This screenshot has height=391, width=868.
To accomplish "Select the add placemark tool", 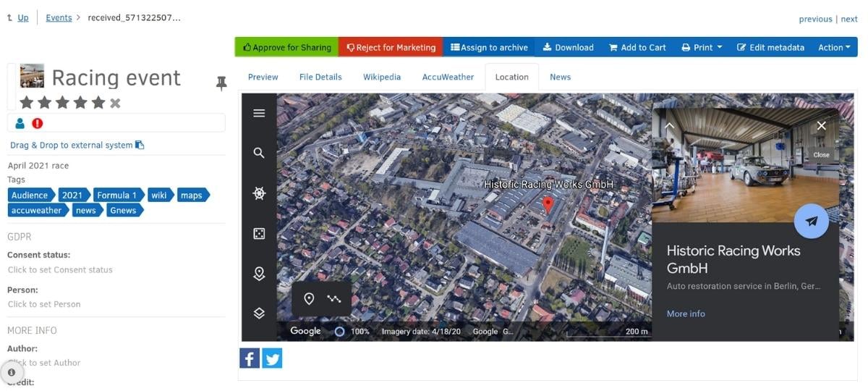I will coord(309,298).
